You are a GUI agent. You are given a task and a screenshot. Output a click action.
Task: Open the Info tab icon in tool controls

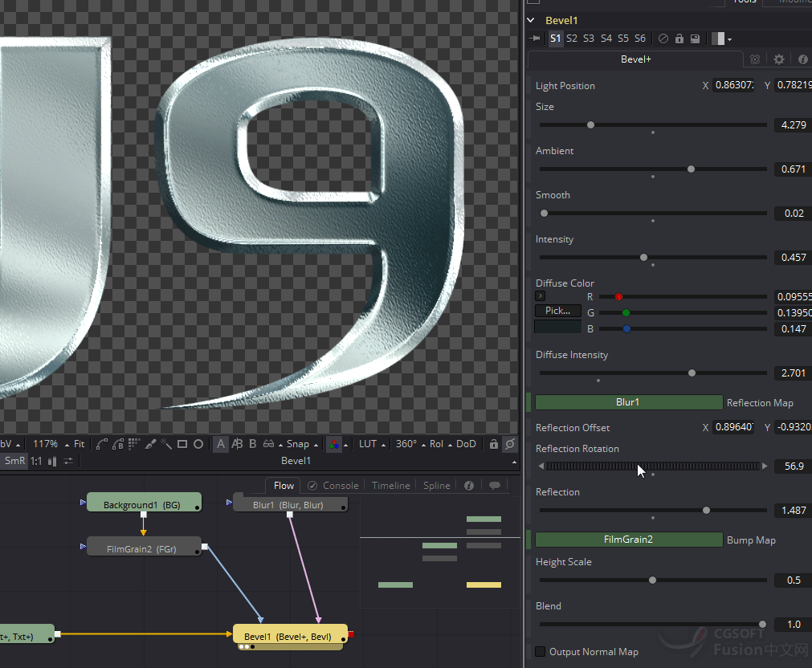pos(802,59)
